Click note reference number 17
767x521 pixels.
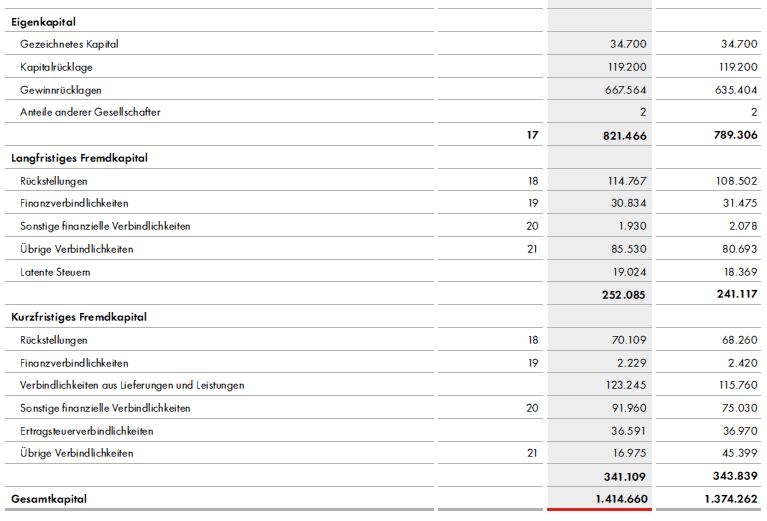(532, 134)
